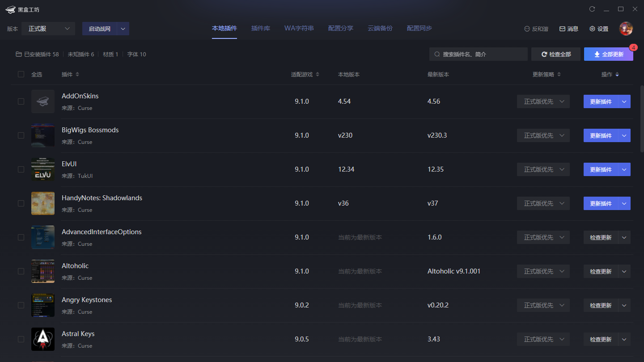The image size is (644, 362).
Task: Expand arrow beside launch Battle.net button
Action: 123,29
